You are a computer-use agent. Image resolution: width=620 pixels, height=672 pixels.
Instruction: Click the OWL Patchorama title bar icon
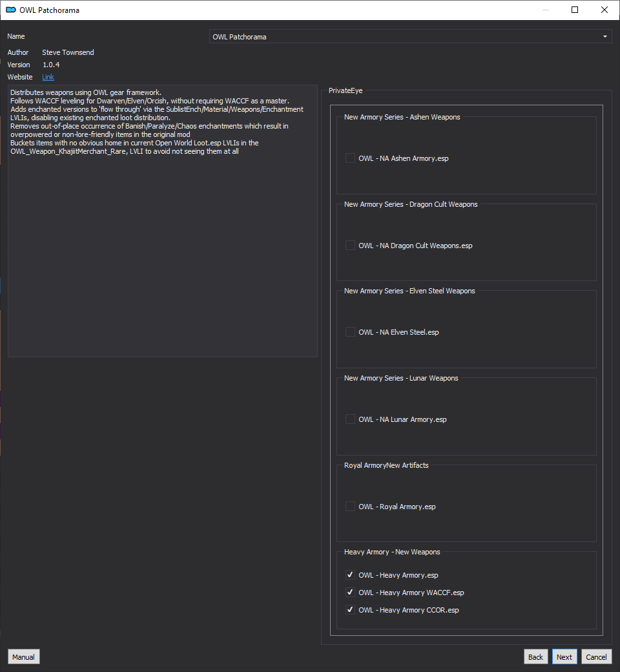click(x=11, y=10)
